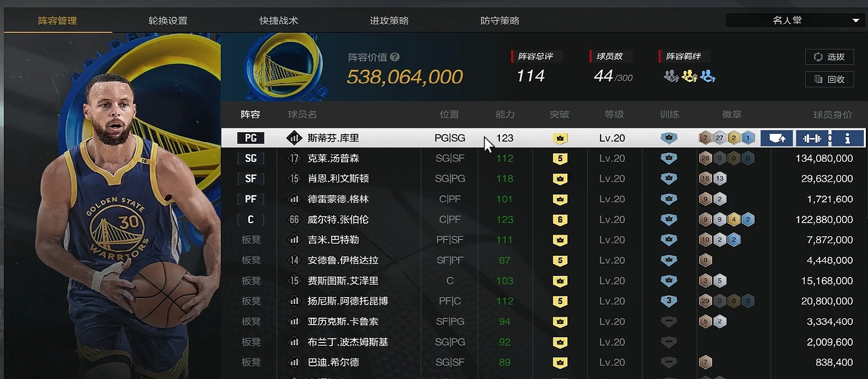Click the gray 5-star synergy icon
Viewport: 868px width, 379px height.
pyautogui.click(x=671, y=77)
